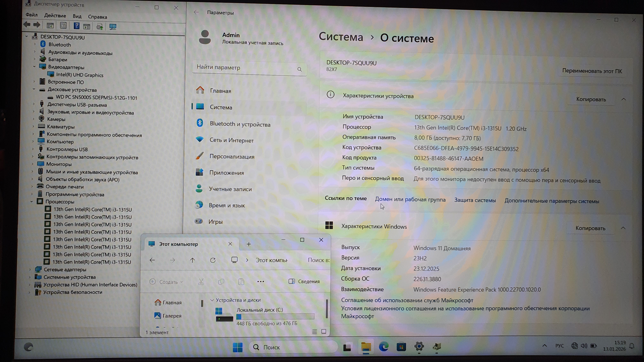Click the search magnifier in settings search box
This screenshot has width=644, height=362.
(x=299, y=69)
